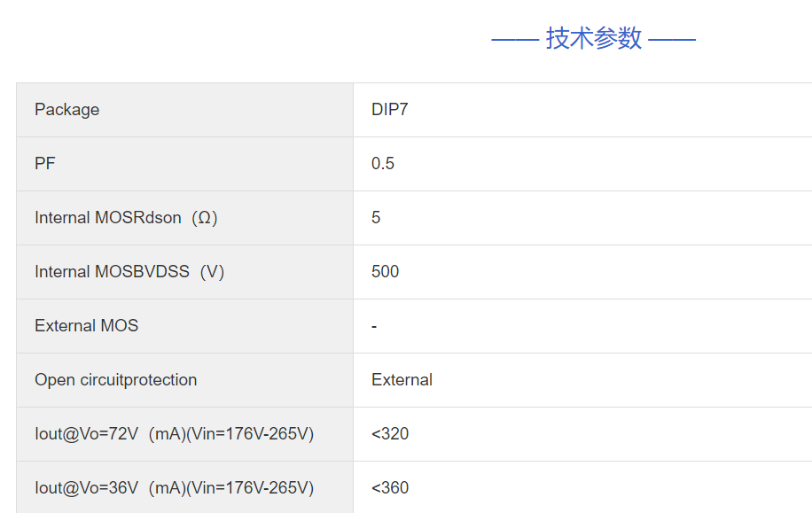812x513 pixels.
Task: Click the 500 BVDSS value
Action: coord(386,272)
